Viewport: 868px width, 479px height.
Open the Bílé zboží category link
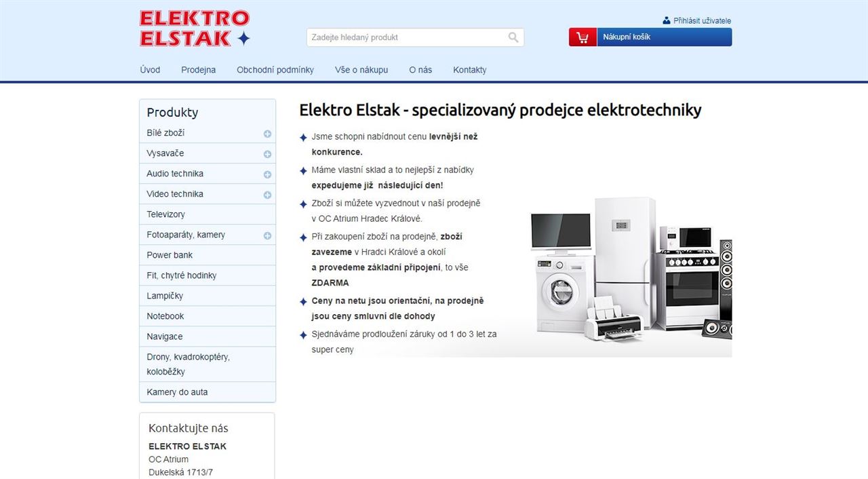[165, 133]
